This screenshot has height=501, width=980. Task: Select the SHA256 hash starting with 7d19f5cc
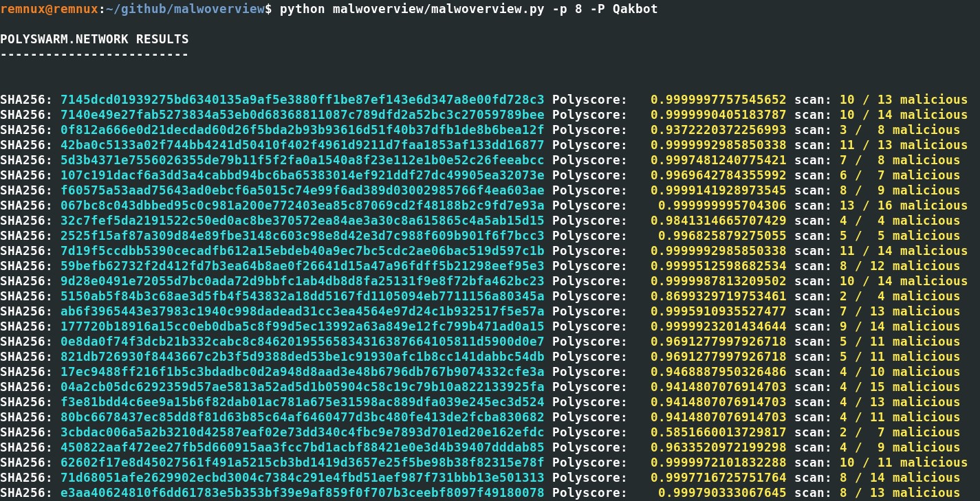coord(302,251)
